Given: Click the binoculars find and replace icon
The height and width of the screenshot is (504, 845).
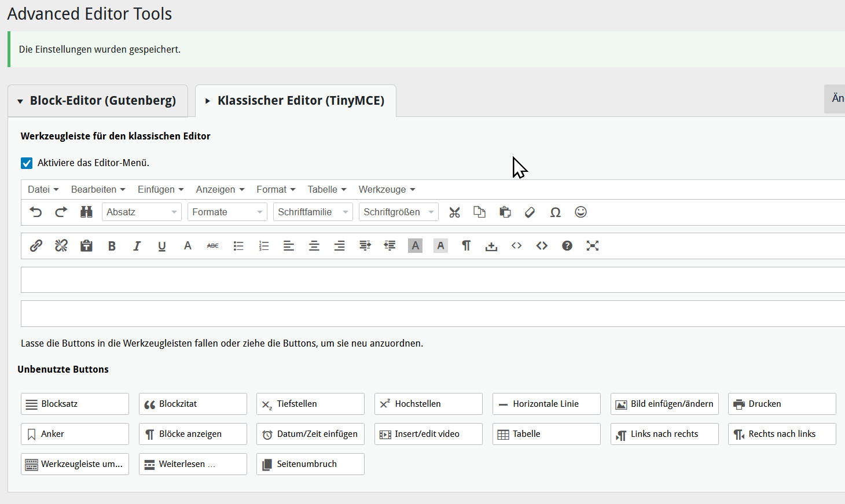Looking at the screenshot, I should pyautogui.click(x=86, y=212).
